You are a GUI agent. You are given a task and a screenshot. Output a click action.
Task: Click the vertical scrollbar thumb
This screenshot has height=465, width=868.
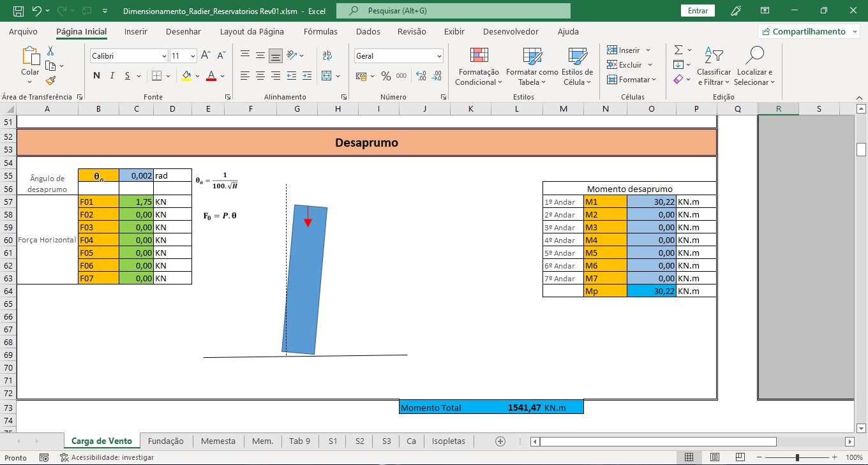[861, 150]
